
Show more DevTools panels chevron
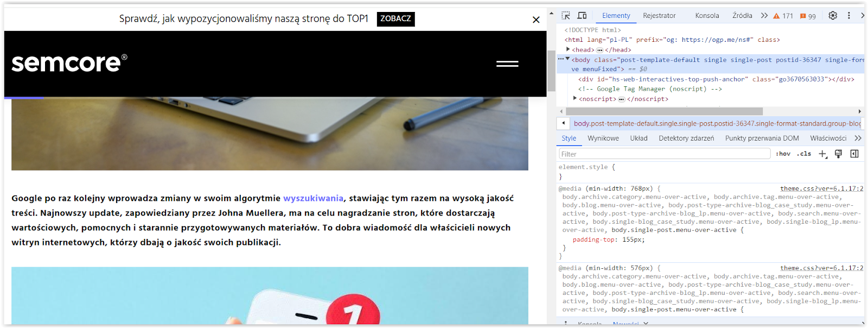[x=764, y=15]
